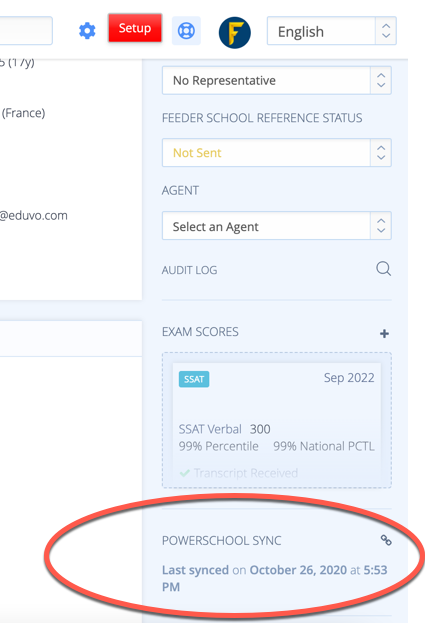This screenshot has height=623, width=425.
Task: Open the Select an Agent dropdown
Action: (x=277, y=226)
